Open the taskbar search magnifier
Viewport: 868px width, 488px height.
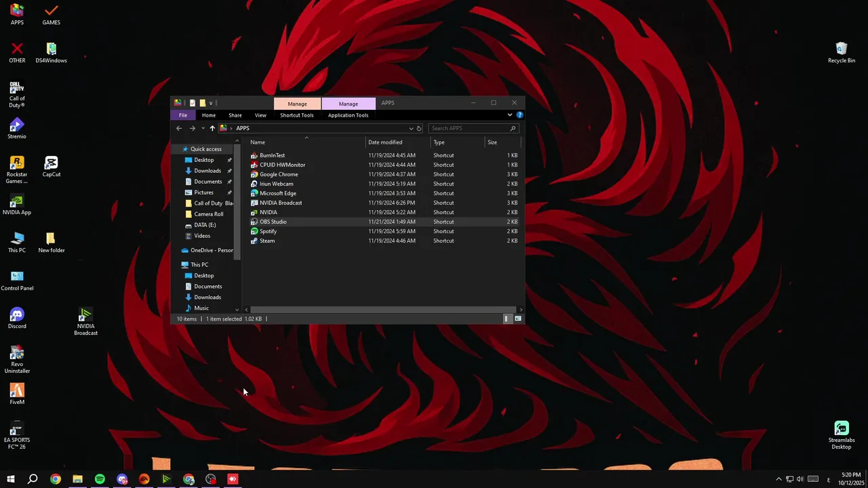[33, 479]
